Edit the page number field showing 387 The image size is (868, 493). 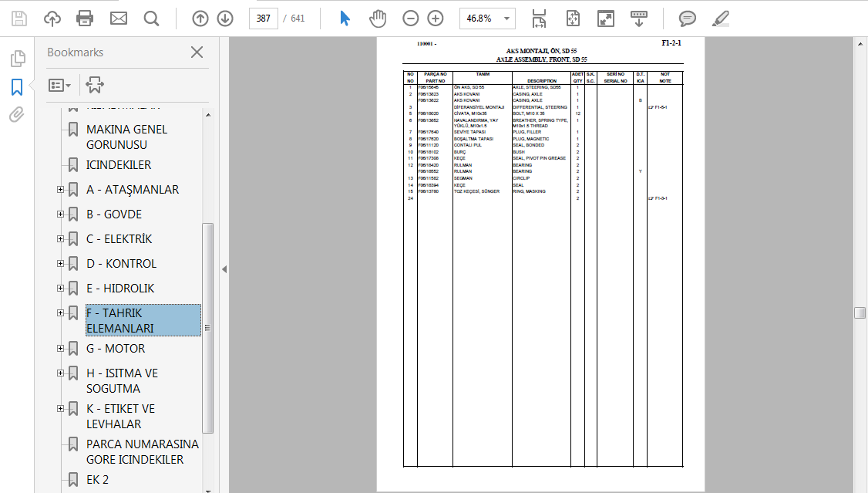pos(264,19)
